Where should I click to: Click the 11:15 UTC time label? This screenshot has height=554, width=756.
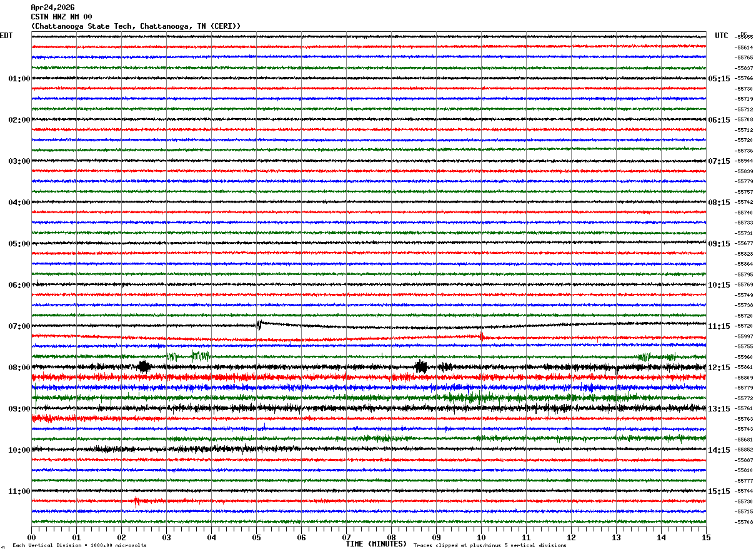pyautogui.click(x=719, y=326)
